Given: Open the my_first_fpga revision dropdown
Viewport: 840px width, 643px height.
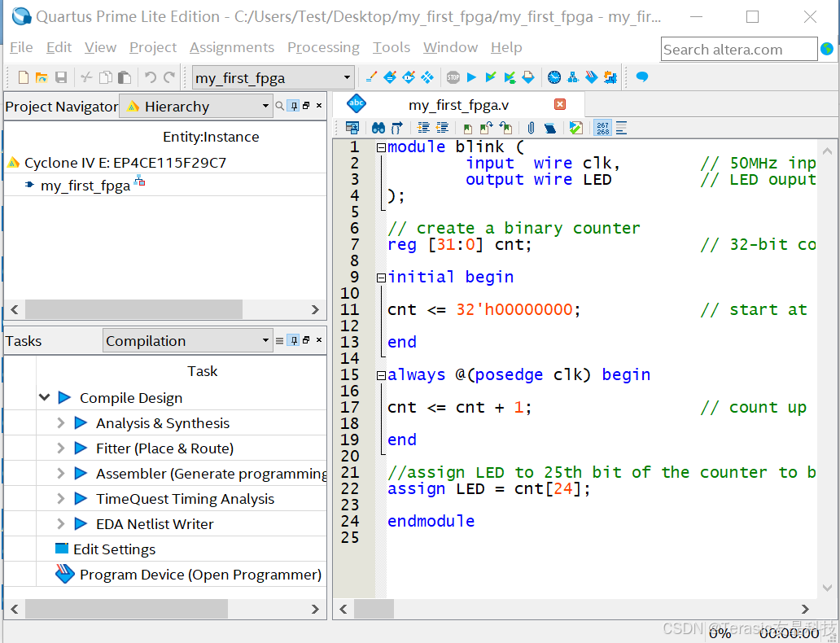Looking at the screenshot, I should pos(273,77).
